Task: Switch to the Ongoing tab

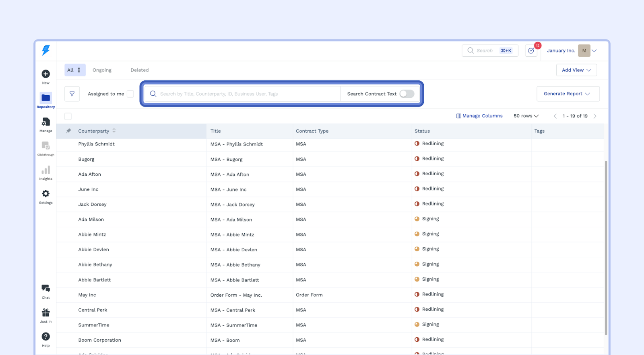Action: (102, 70)
